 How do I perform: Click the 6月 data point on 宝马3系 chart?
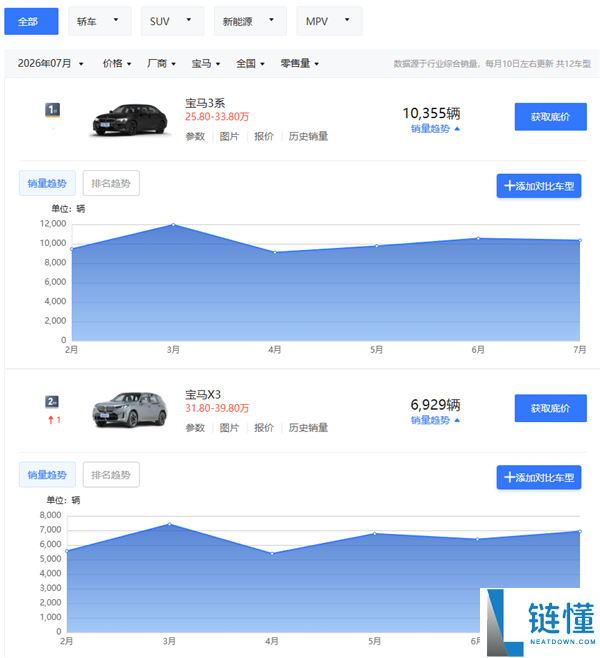pyautogui.click(x=478, y=238)
